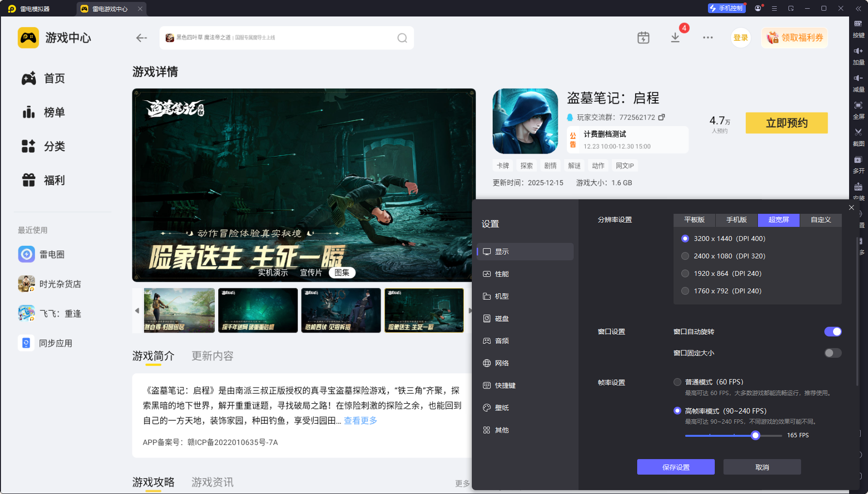Show 实机演示 in the media viewer
This screenshot has height=494, width=868.
pyautogui.click(x=273, y=272)
